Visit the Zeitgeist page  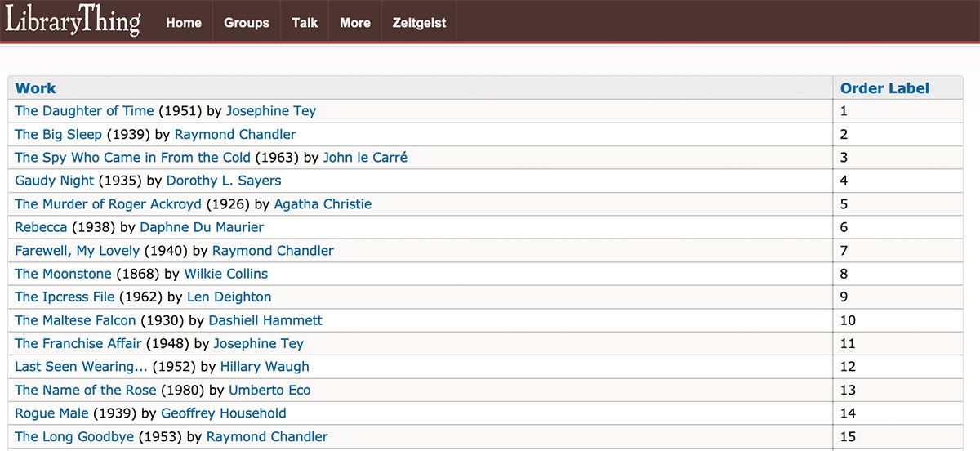point(419,23)
